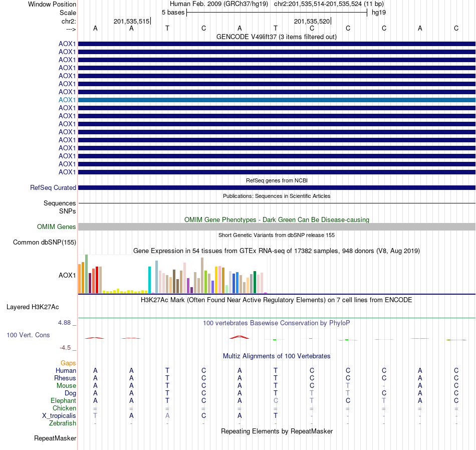Open the OMIM Genes track label
Image resolution: width=476 pixels, height=450 pixels.
click(x=56, y=227)
